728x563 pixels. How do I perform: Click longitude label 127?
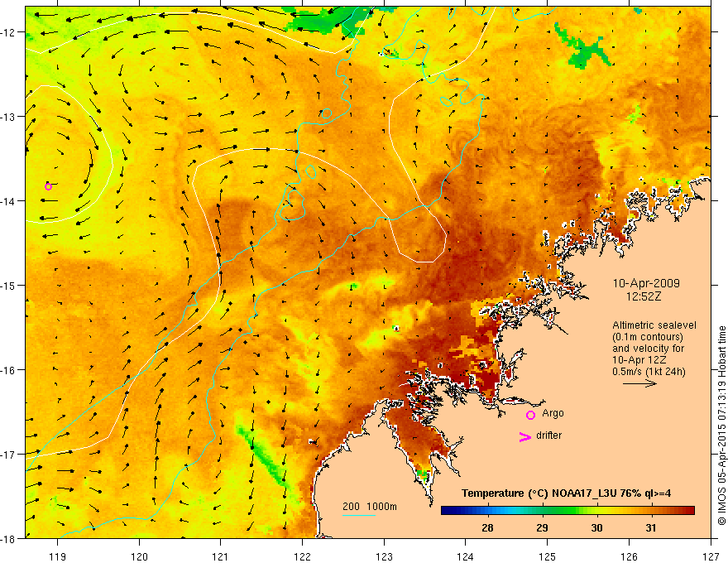(711, 556)
